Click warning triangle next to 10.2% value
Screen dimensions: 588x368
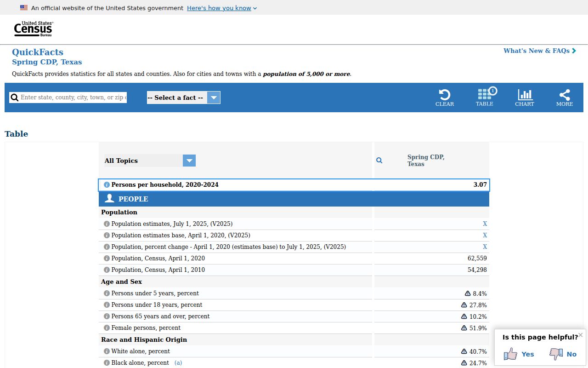pos(464,316)
